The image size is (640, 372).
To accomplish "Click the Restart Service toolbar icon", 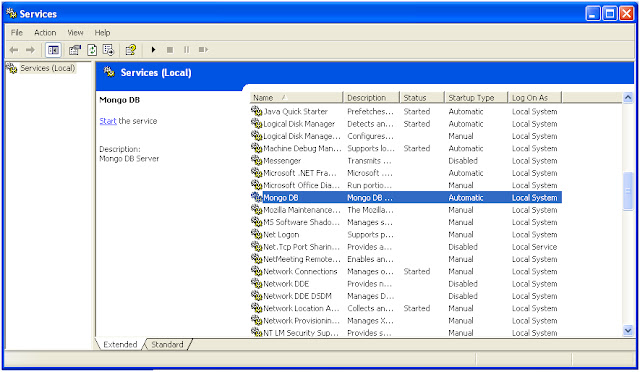I will [x=203, y=50].
